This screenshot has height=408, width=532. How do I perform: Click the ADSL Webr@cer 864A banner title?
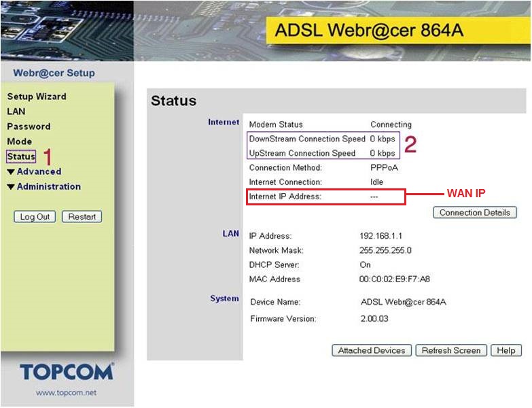point(369,30)
